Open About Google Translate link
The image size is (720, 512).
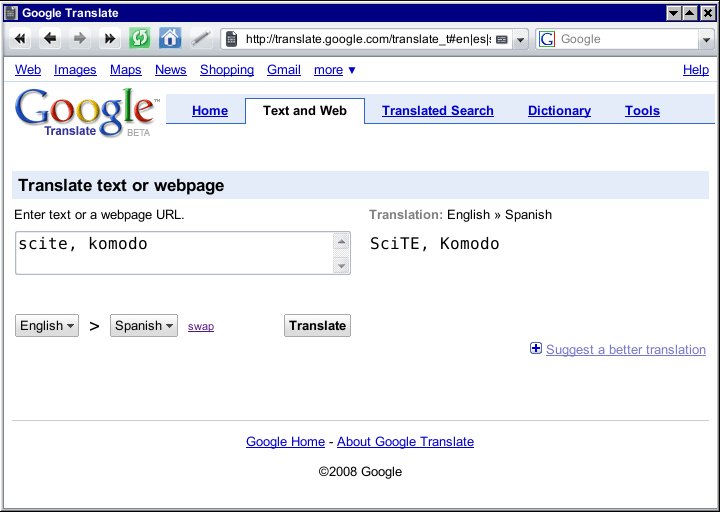tap(405, 442)
